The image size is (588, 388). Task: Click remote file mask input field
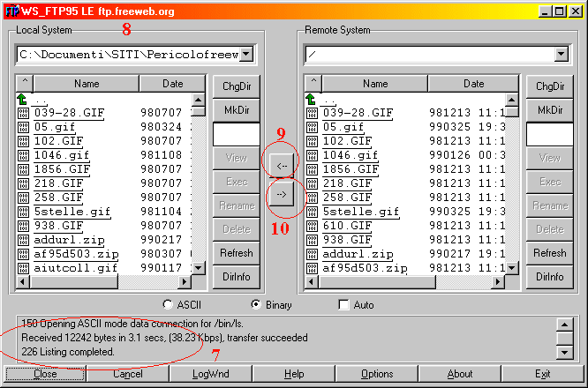click(x=550, y=134)
